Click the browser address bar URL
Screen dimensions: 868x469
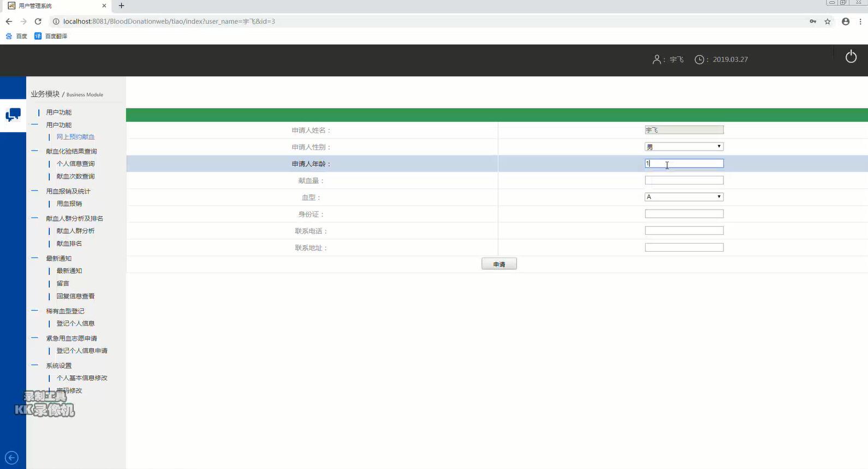click(x=169, y=21)
